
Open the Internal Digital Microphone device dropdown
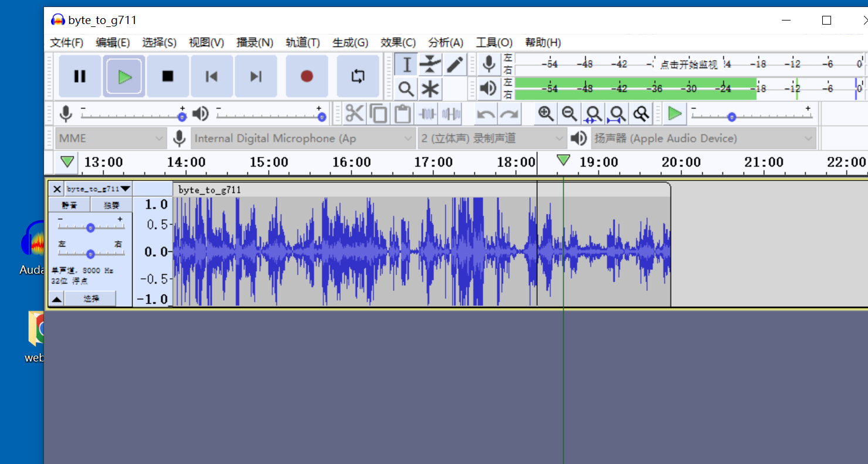tap(303, 138)
